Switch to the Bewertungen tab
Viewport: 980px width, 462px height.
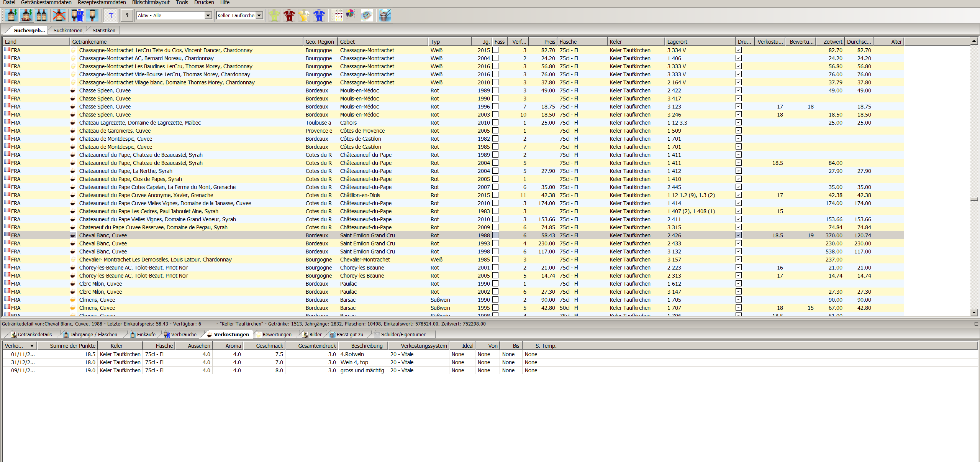(x=276, y=334)
